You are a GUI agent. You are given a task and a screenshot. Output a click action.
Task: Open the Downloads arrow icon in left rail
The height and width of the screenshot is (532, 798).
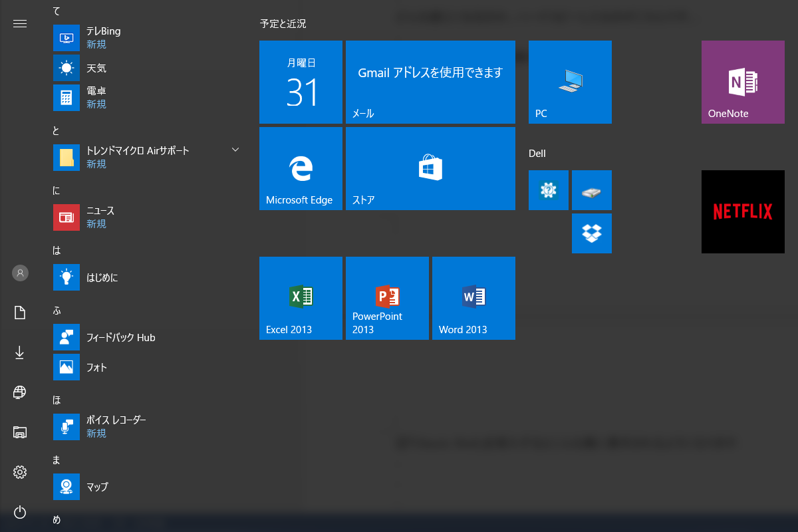(x=20, y=352)
